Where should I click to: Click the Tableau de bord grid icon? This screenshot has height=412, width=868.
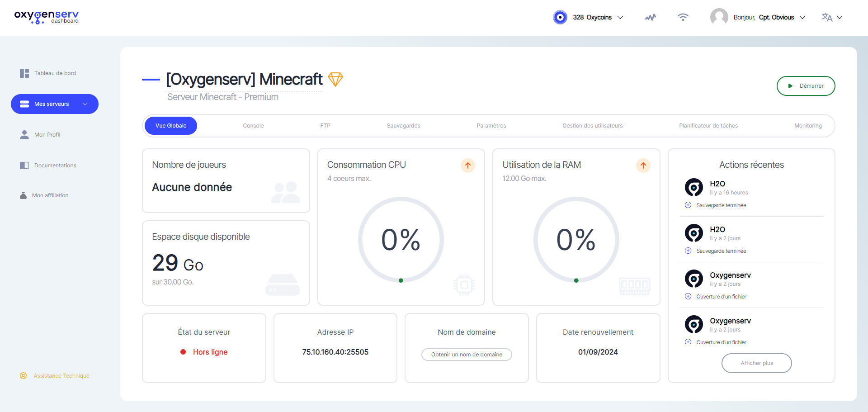click(24, 73)
